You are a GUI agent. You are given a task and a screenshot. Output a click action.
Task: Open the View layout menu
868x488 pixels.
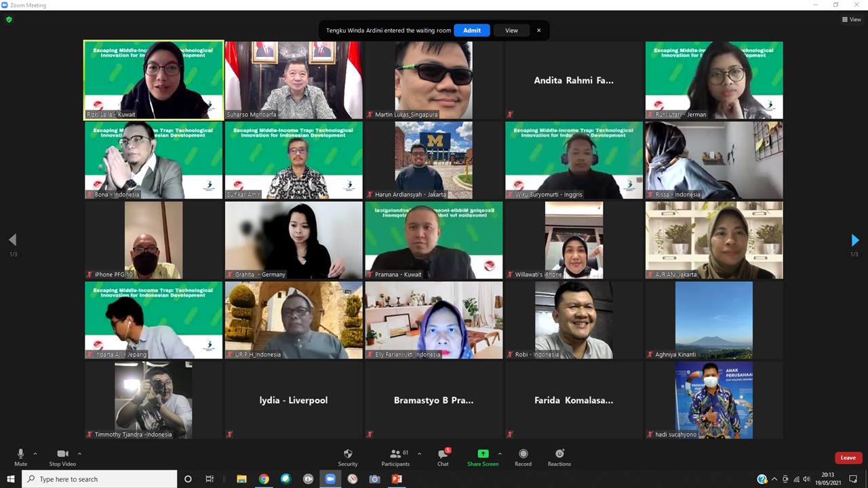851,20
